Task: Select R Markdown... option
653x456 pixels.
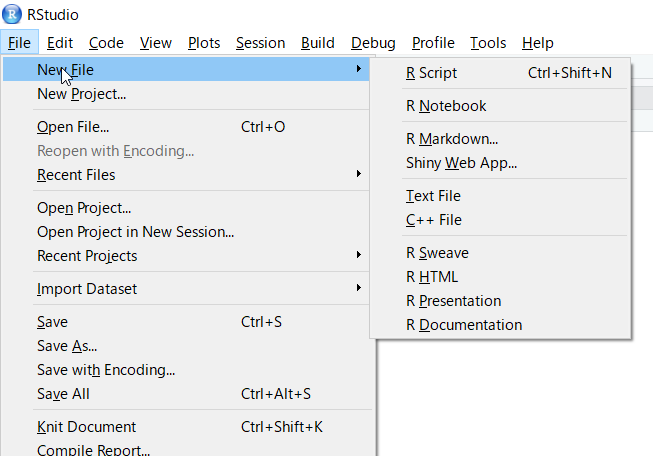Action: click(x=500, y=139)
